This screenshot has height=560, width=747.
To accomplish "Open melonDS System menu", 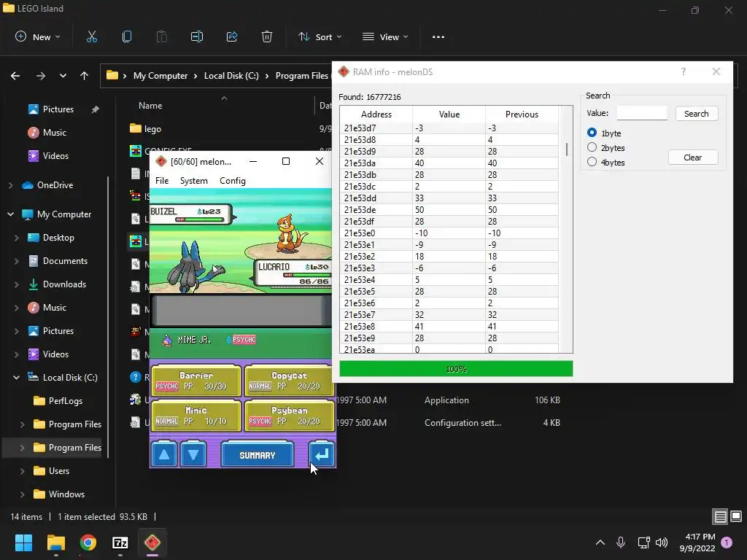I will pos(194,181).
